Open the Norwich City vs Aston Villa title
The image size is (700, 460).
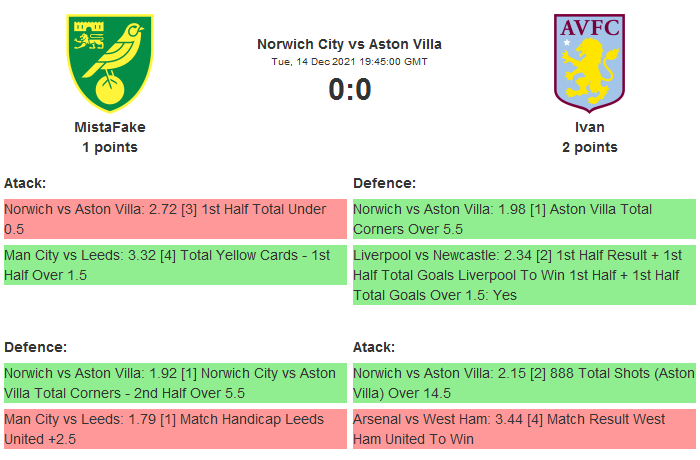(x=349, y=44)
